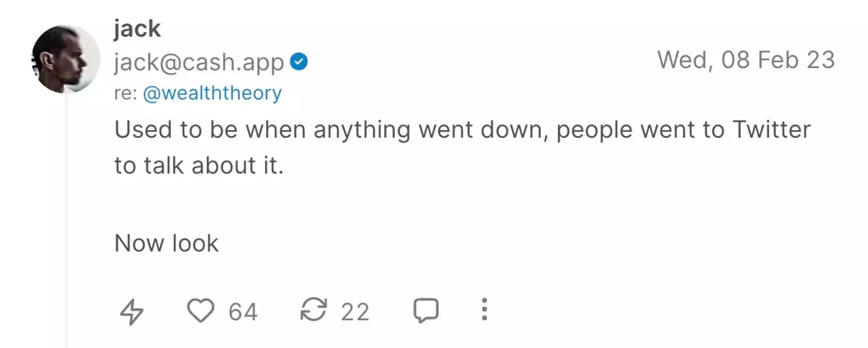Open the three-dot more options menu
The image size is (868, 348).
pos(483,310)
